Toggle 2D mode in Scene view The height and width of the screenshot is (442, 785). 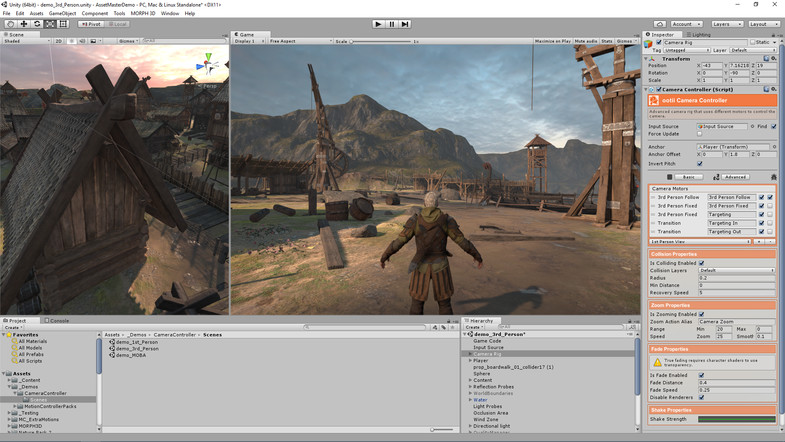click(x=59, y=41)
